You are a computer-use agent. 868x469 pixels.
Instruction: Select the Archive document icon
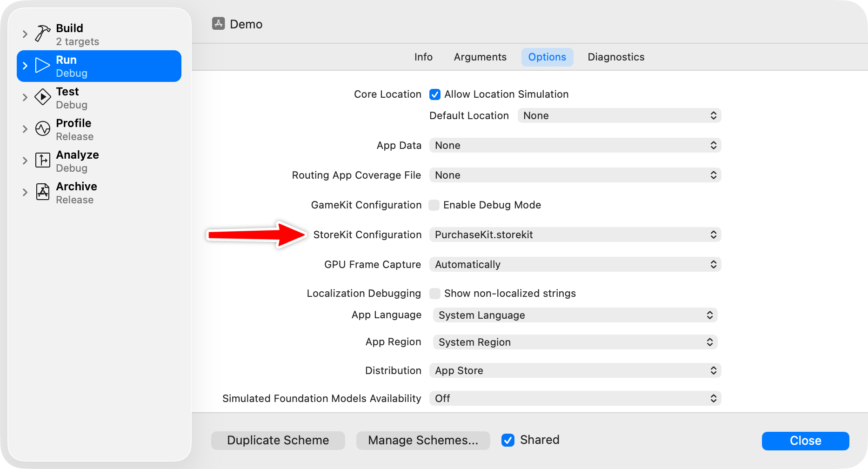43,192
